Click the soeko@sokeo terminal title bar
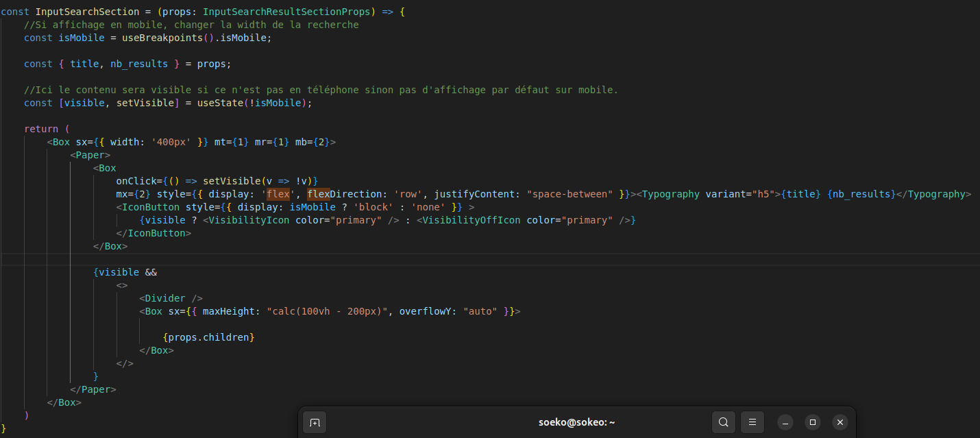Image resolution: width=980 pixels, height=438 pixels. pyautogui.click(x=576, y=422)
